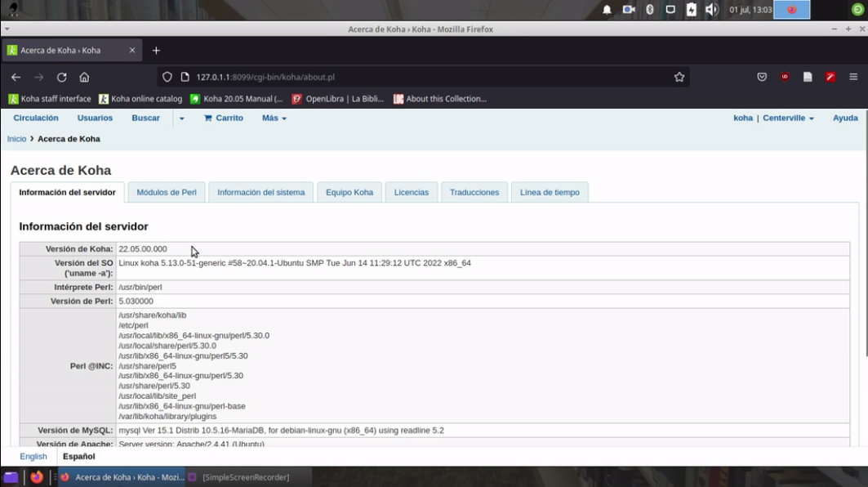Open About this Collection bookmark
The height and width of the screenshot is (487, 868).
(440, 99)
